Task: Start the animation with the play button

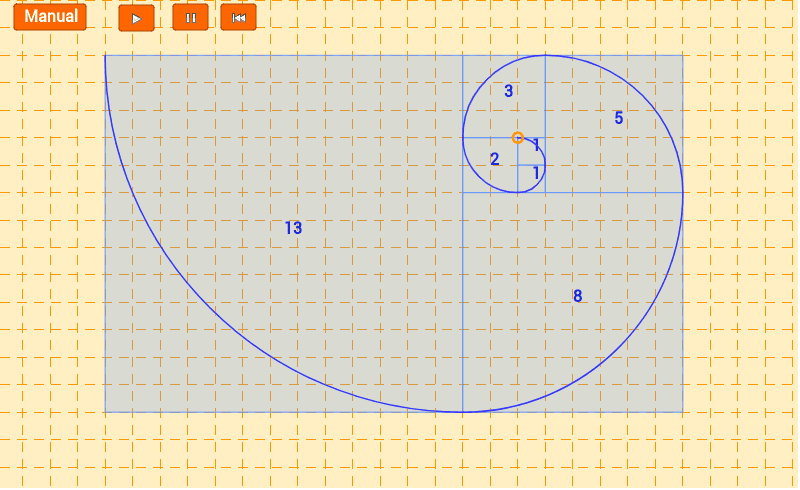Action: pyautogui.click(x=136, y=18)
